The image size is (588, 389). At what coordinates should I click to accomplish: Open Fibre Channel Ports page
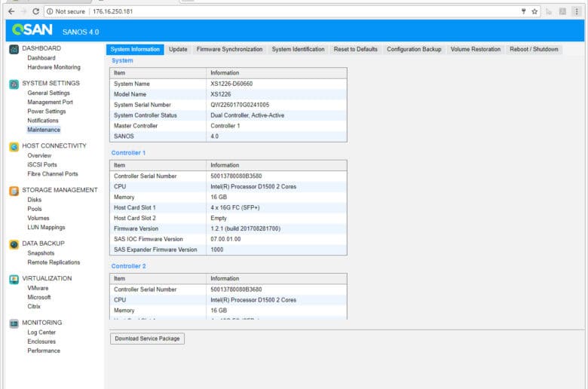(53, 174)
